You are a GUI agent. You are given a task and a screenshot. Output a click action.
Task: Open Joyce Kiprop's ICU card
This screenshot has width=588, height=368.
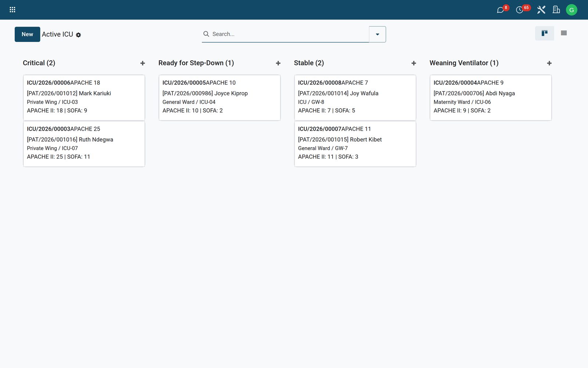tap(219, 98)
